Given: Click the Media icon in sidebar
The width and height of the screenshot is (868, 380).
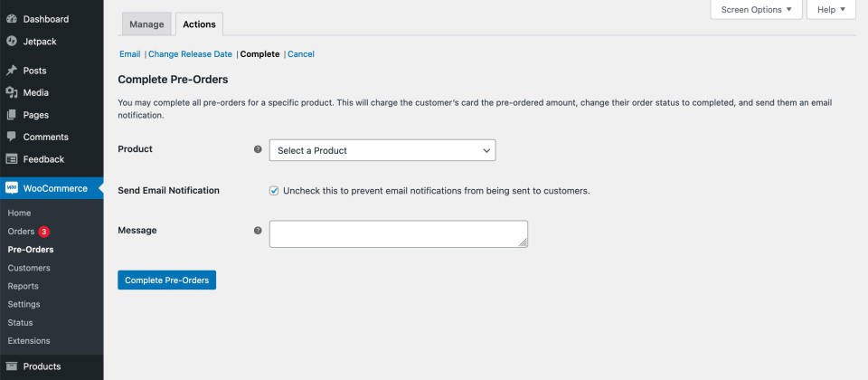Looking at the screenshot, I should pyautogui.click(x=12, y=92).
